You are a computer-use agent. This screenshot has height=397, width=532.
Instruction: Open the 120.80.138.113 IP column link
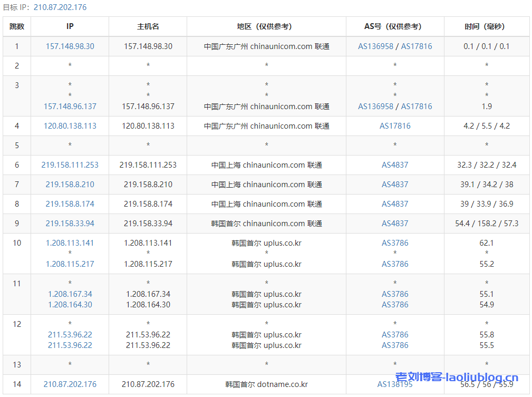[x=70, y=126]
